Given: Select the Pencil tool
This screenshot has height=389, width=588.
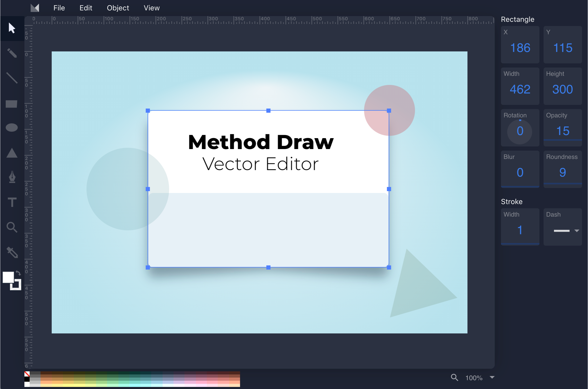Looking at the screenshot, I should (12, 53).
